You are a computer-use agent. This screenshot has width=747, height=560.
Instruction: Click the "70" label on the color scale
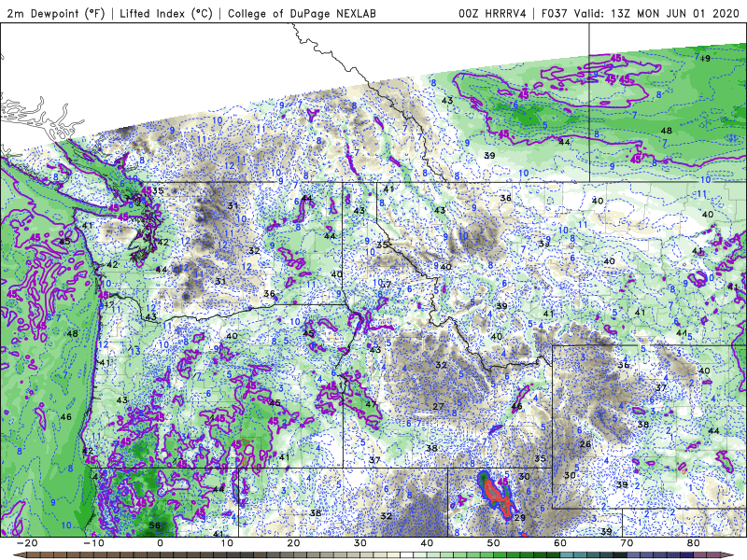627,543
